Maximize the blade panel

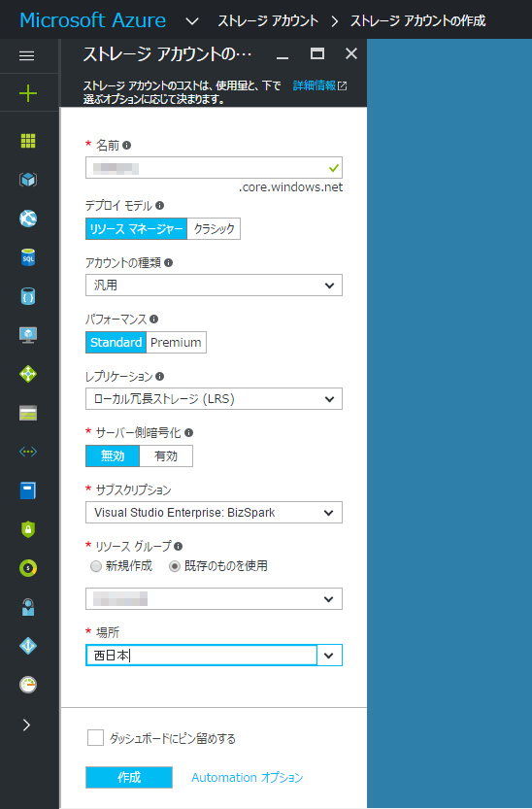tap(317, 53)
